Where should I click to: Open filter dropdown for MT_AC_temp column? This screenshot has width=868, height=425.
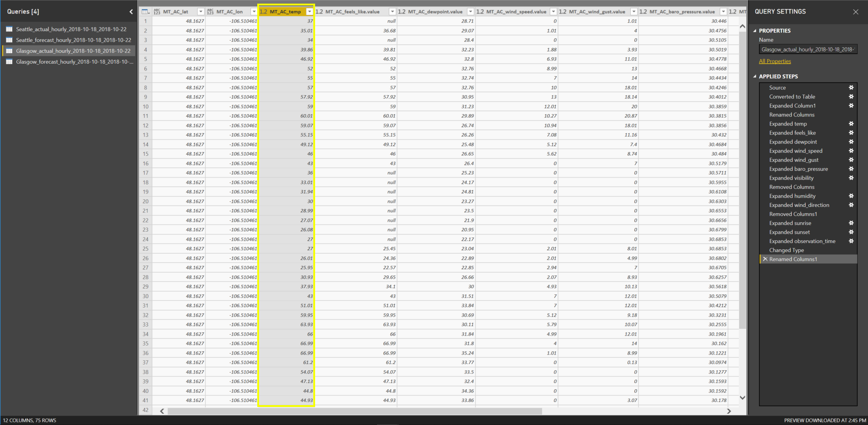[310, 12]
